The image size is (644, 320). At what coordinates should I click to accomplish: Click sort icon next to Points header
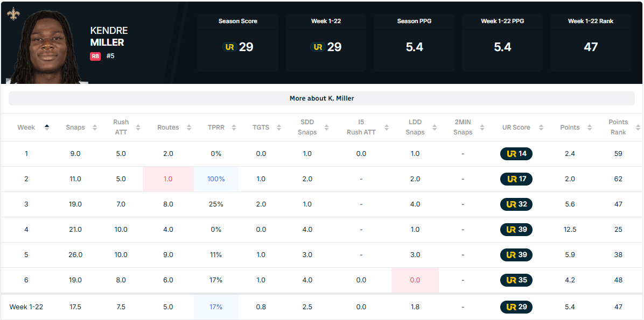pos(591,127)
